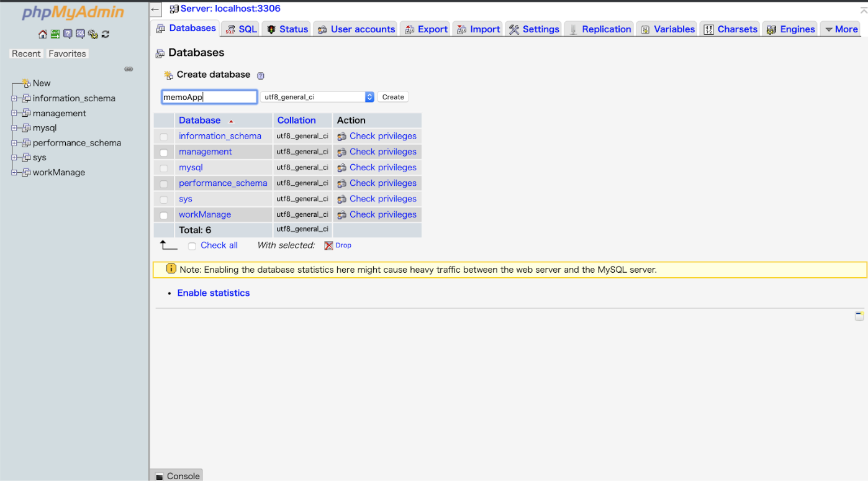Click performance_schema database icon in tree
The image size is (868, 481).
point(26,143)
